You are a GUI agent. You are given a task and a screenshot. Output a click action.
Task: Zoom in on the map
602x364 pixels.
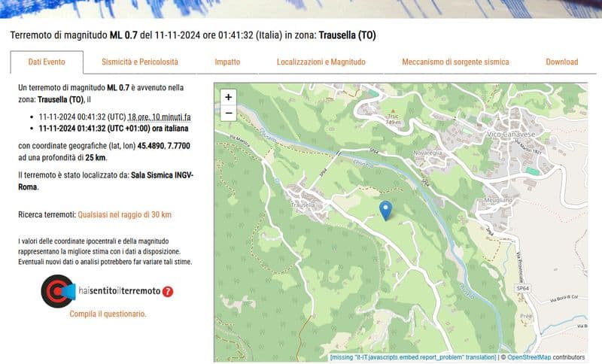[x=229, y=97]
